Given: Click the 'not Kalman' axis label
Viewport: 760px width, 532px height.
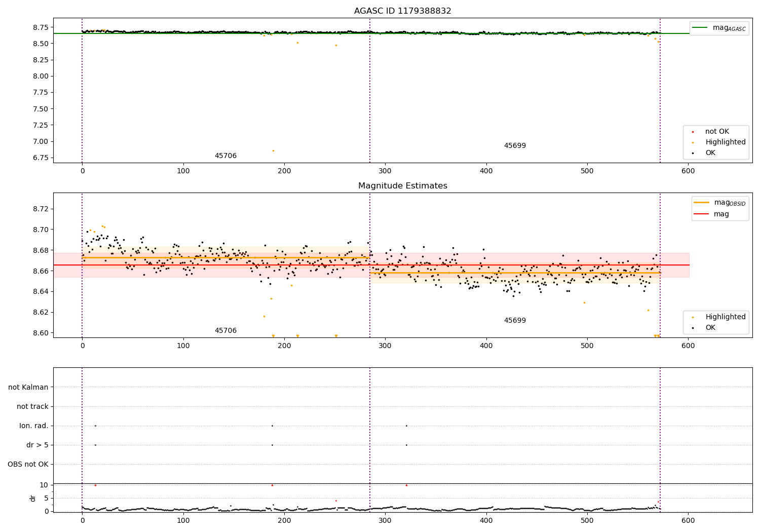Looking at the screenshot, I should pos(28,388).
